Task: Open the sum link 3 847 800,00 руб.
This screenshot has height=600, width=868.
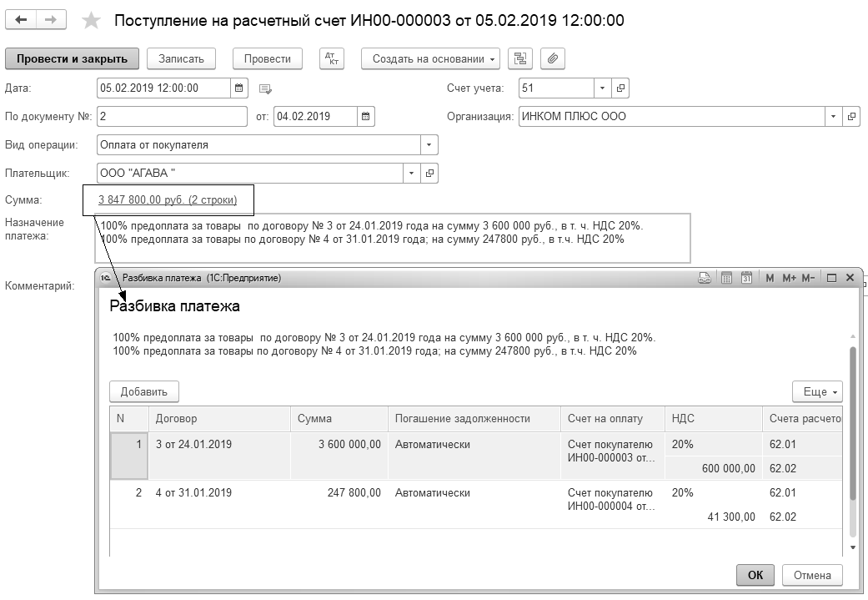Action: tap(168, 200)
